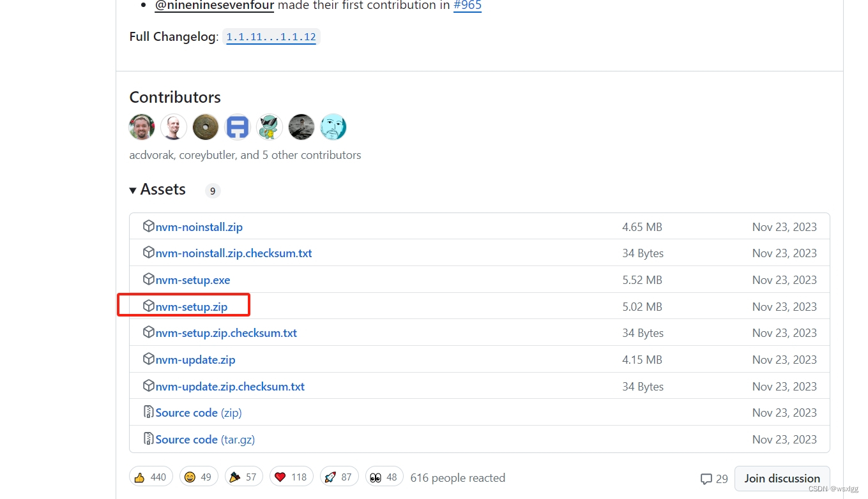Open pull request #965 link
Screen dimensions: 868x499
(468, 6)
